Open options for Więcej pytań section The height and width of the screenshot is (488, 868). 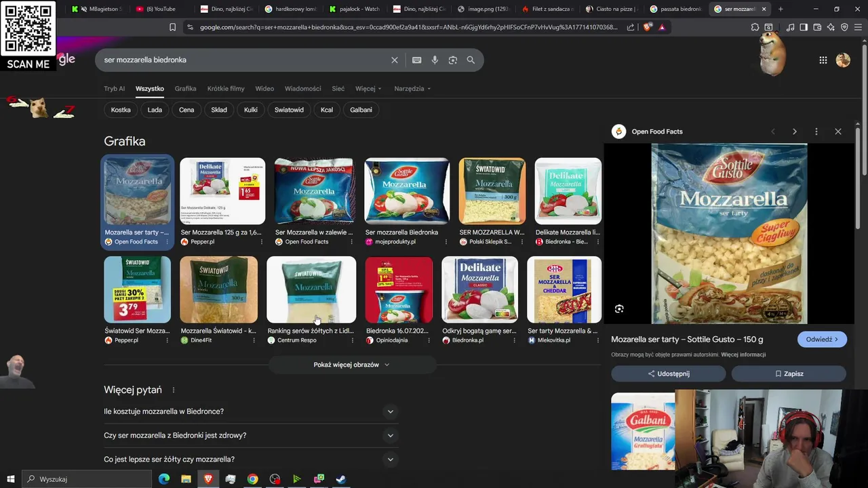(174, 390)
